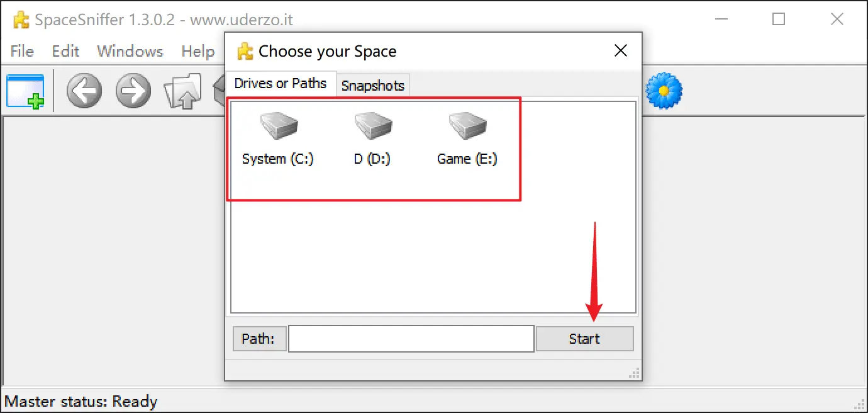Close the Choose your Space dialog
This screenshot has width=868, height=413.
pyautogui.click(x=620, y=51)
